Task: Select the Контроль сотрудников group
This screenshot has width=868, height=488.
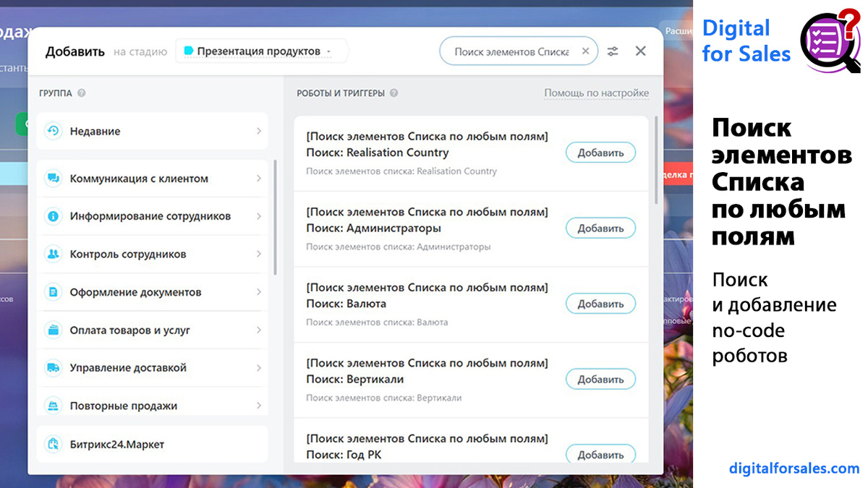Action: coord(152,254)
